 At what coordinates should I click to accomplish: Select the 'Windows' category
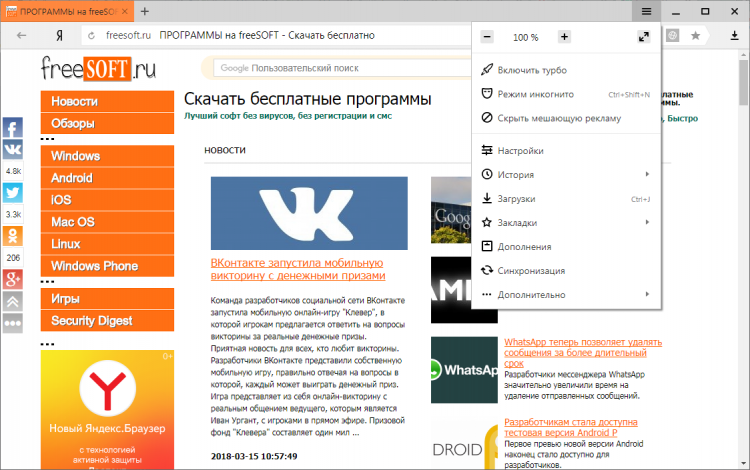coord(107,156)
